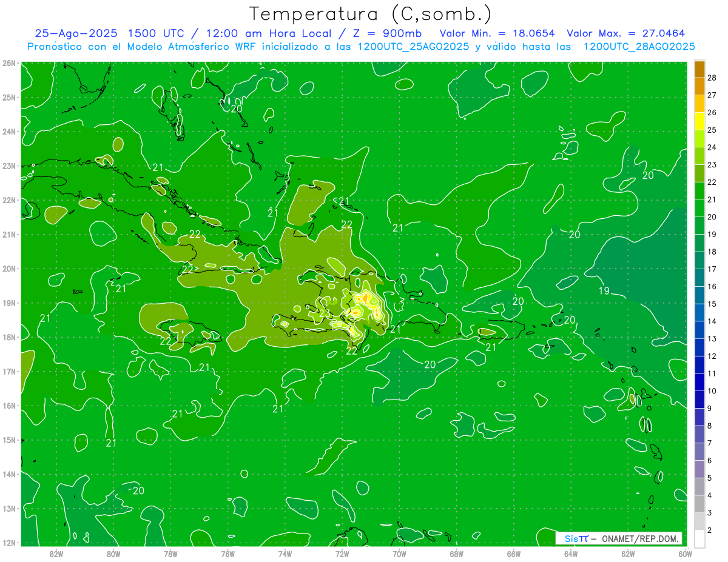Click the 70W longitude axis label
Screen dimensions: 728x562
pyautogui.click(x=399, y=554)
